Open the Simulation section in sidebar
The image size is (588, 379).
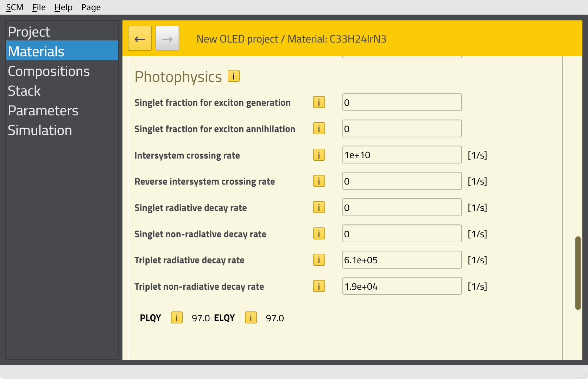coord(40,130)
